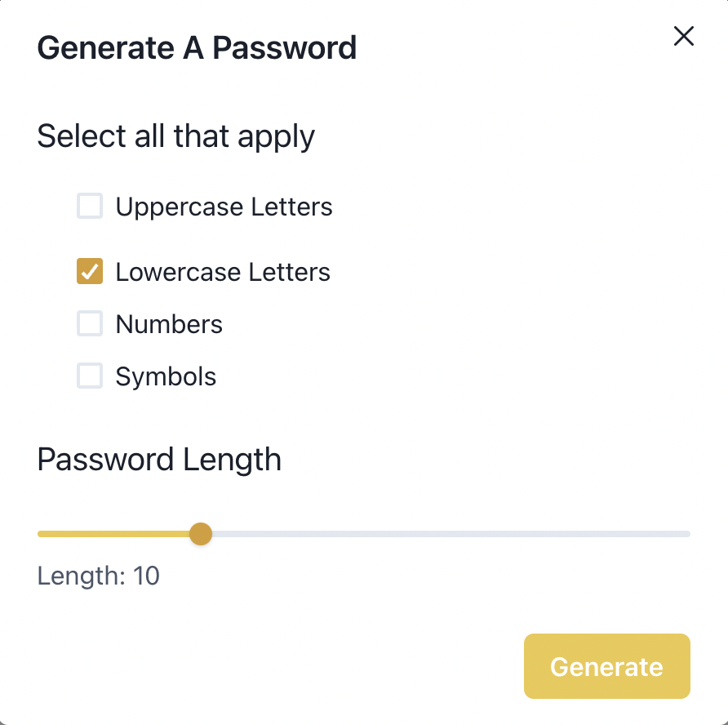
Task: Click the yellow filled part of length slider
Action: click(x=113, y=534)
